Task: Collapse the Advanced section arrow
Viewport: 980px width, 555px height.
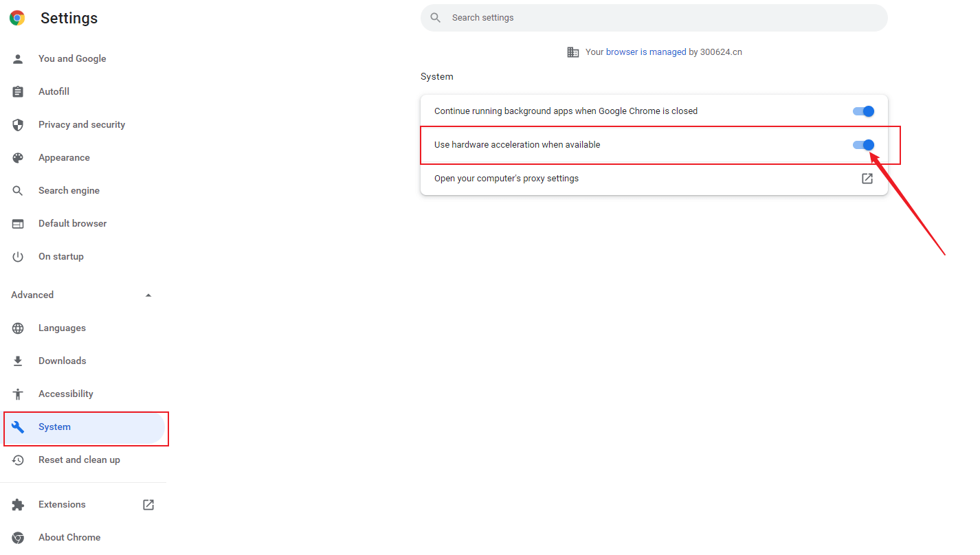Action: [148, 295]
